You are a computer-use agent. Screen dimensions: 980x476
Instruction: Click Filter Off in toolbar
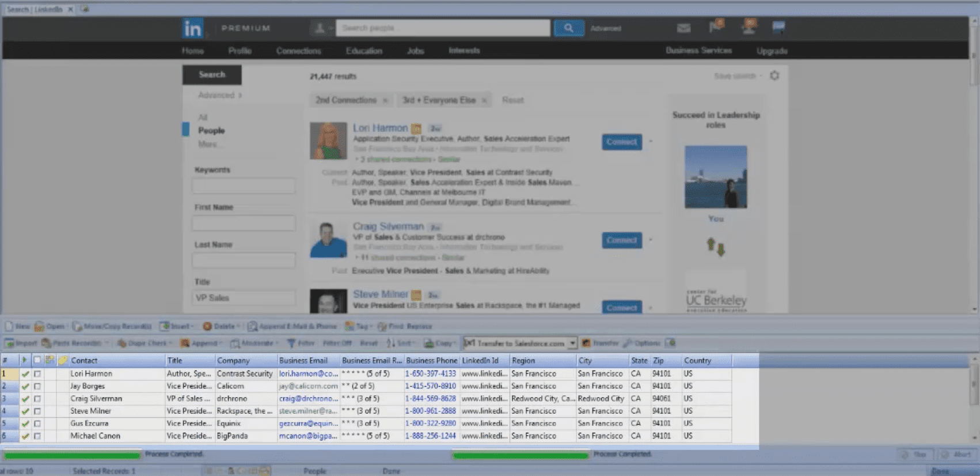[337, 343]
